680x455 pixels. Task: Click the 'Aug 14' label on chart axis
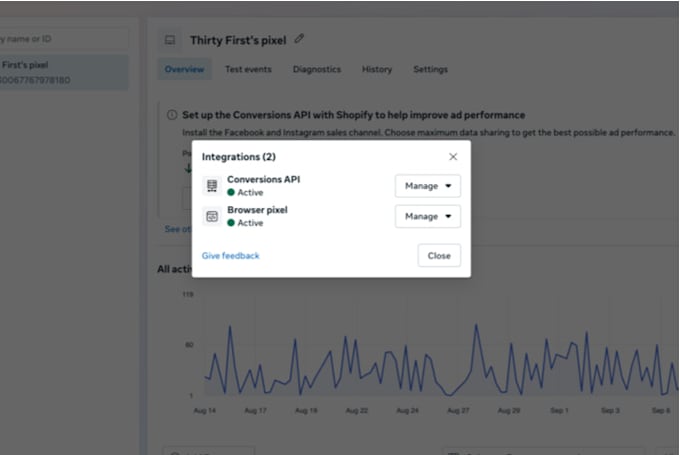coord(205,410)
